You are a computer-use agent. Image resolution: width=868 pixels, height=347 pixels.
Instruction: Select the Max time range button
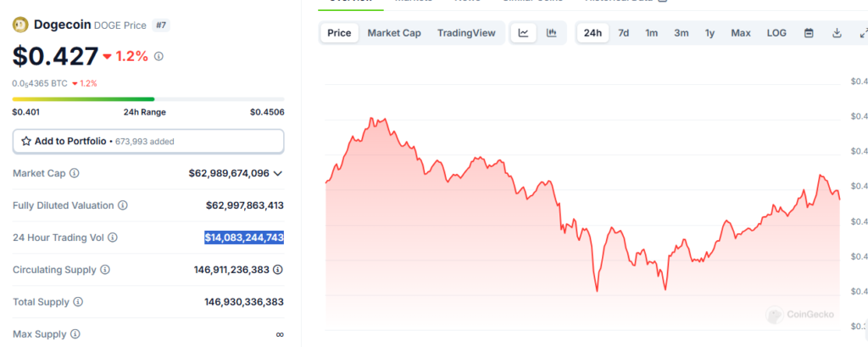[741, 33]
